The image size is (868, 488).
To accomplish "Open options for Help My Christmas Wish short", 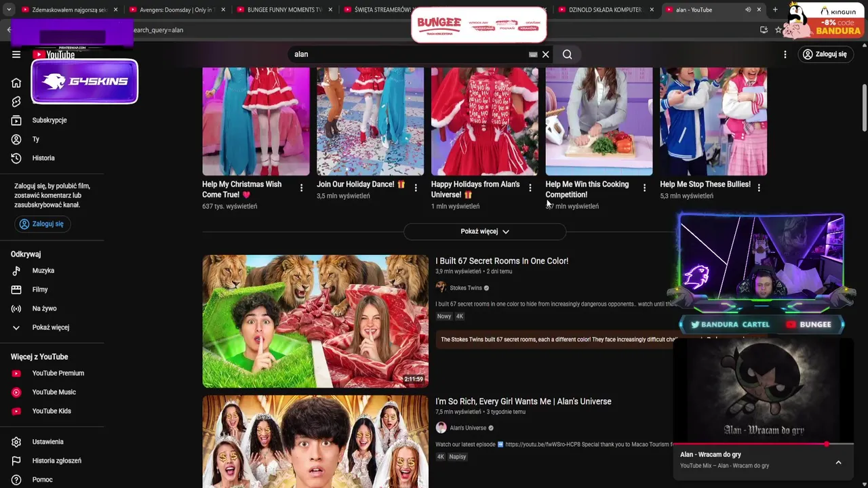I will point(301,188).
